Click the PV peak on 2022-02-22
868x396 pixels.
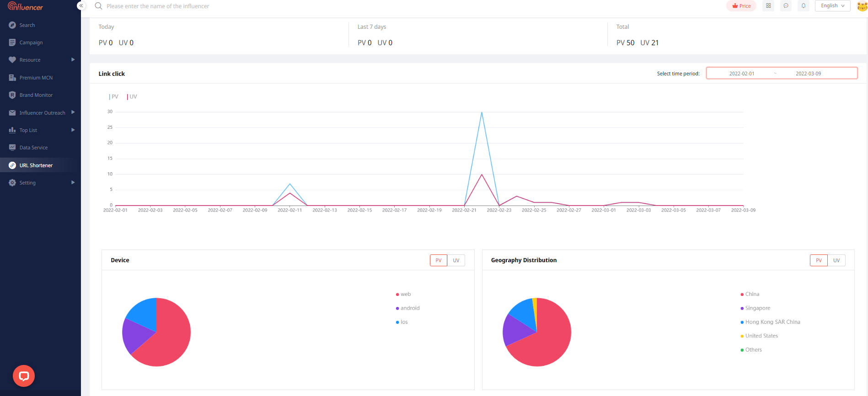click(x=482, y=112)
